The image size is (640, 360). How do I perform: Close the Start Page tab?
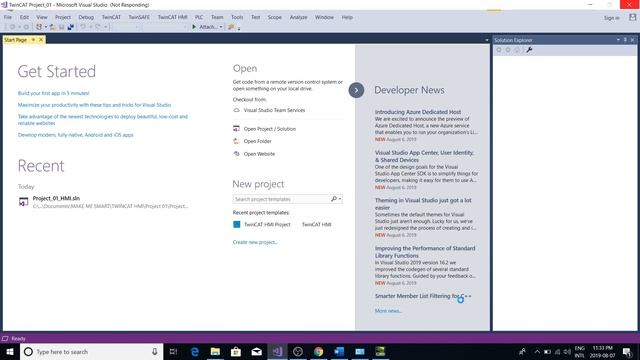(41, 40)
